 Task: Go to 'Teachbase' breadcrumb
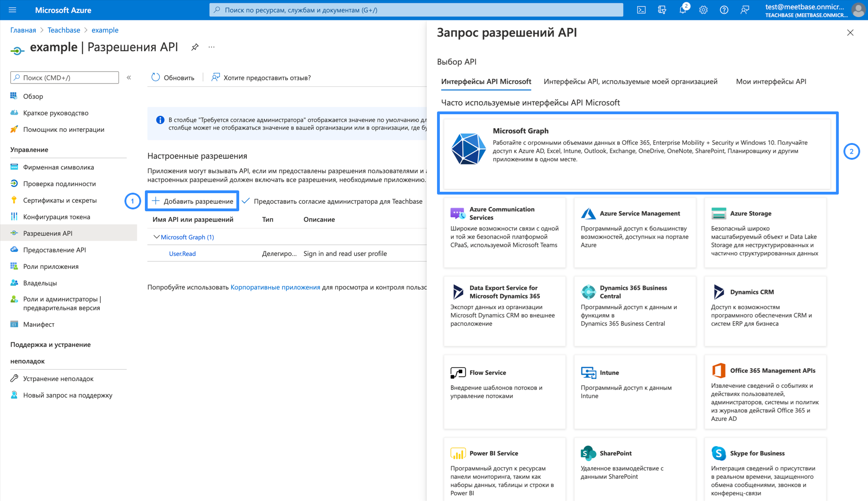pos(64,30)
